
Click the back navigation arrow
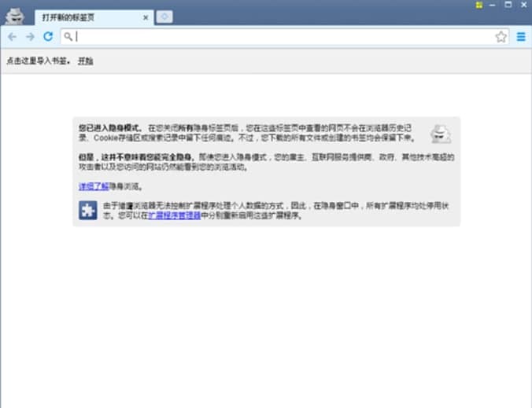[x=13, y=37]
